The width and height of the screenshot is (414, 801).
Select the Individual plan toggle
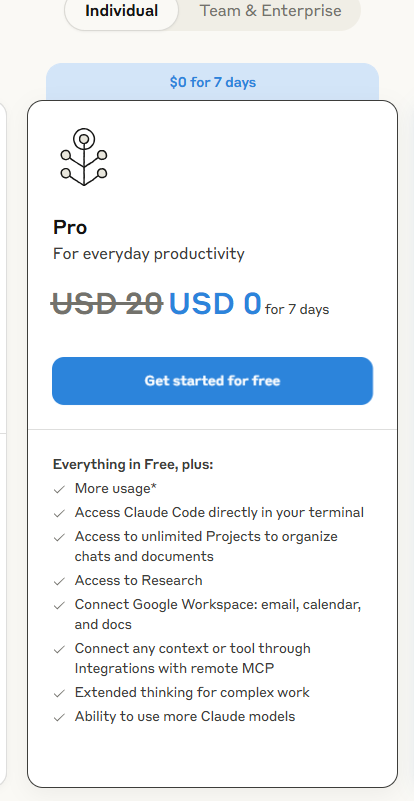pyautogui.click(x=122, y=11)
